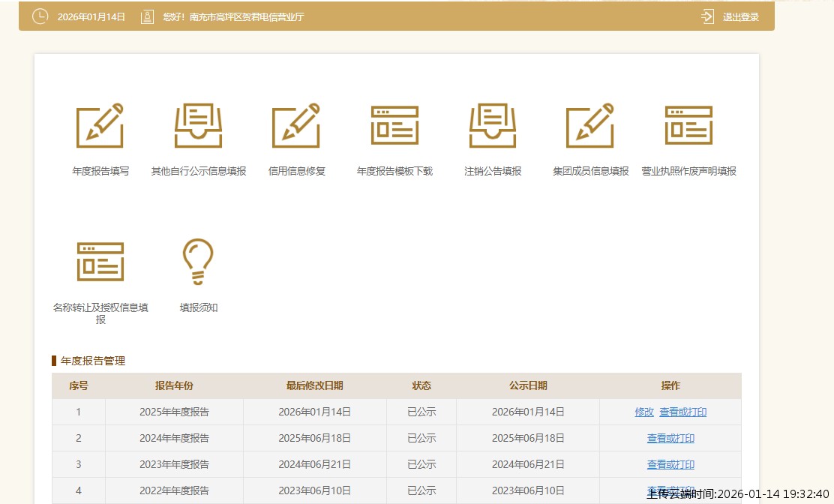Open 查看或打印 for the 2024 annual report
The image size is (834, 504).
click(670, 437)
